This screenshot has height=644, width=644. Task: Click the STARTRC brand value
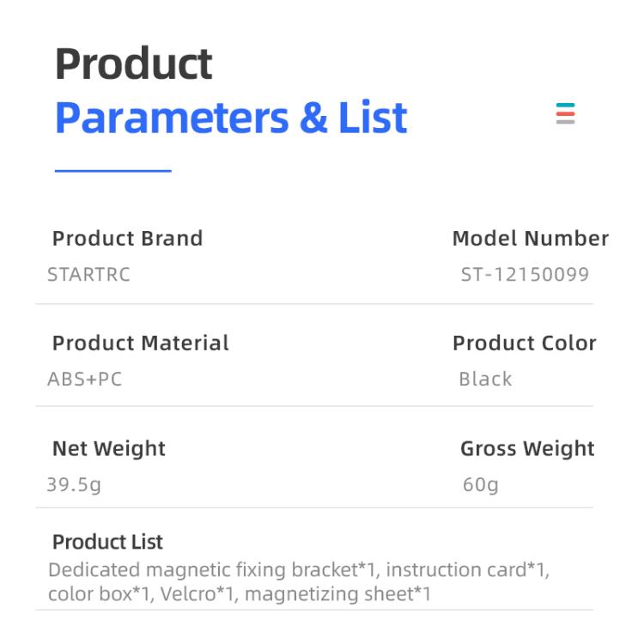click(88, 276)
